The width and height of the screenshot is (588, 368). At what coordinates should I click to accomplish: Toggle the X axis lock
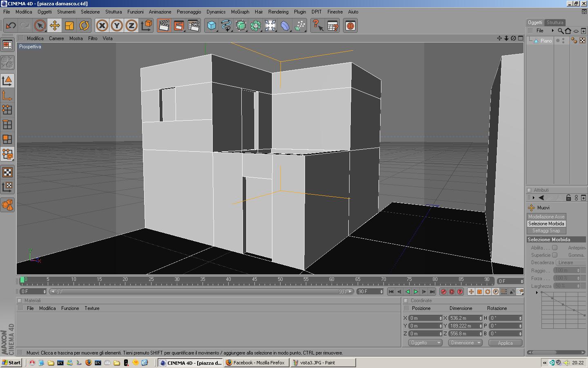click(x=102, y=26)
